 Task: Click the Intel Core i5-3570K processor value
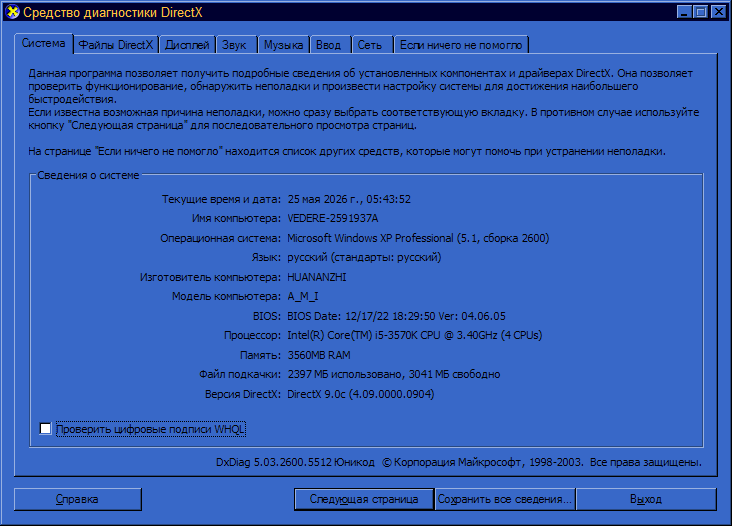[x=415, y=335]
